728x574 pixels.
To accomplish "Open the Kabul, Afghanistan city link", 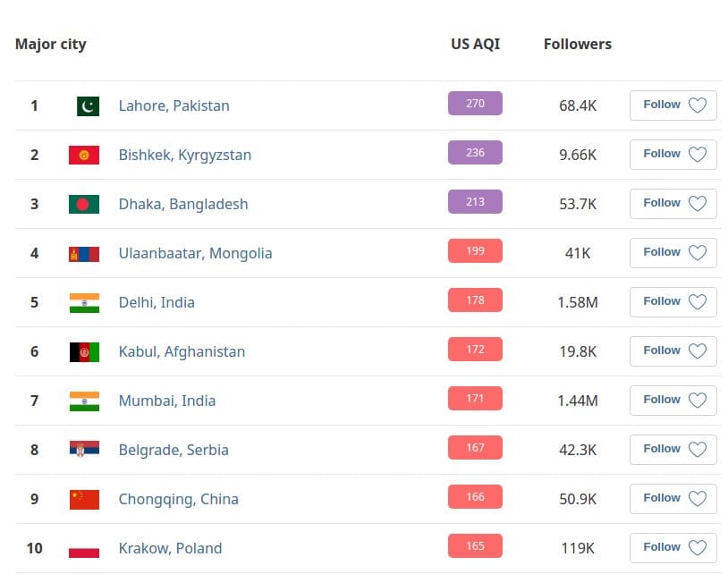I will (182, 351).
